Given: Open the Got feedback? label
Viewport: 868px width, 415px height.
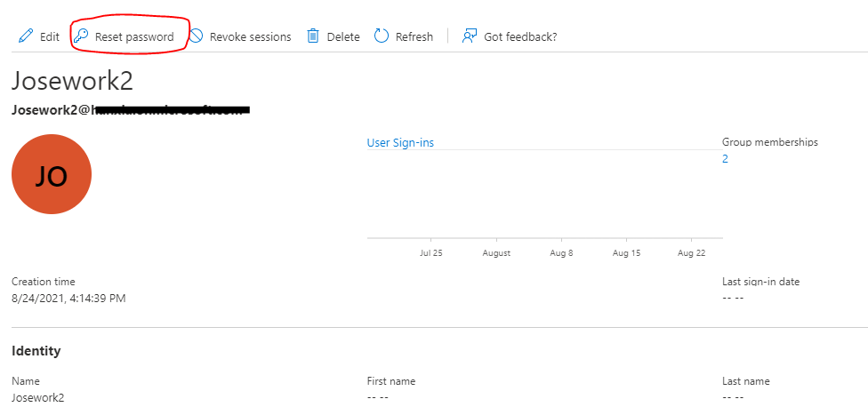Looking at the screenshot, I should pyautogui.click(x=520, y=37).
